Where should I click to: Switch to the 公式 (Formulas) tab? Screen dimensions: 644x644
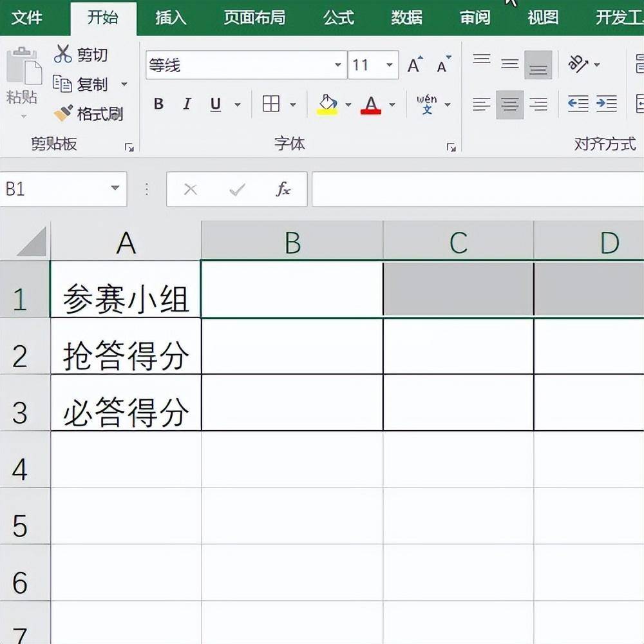[339, 17]
